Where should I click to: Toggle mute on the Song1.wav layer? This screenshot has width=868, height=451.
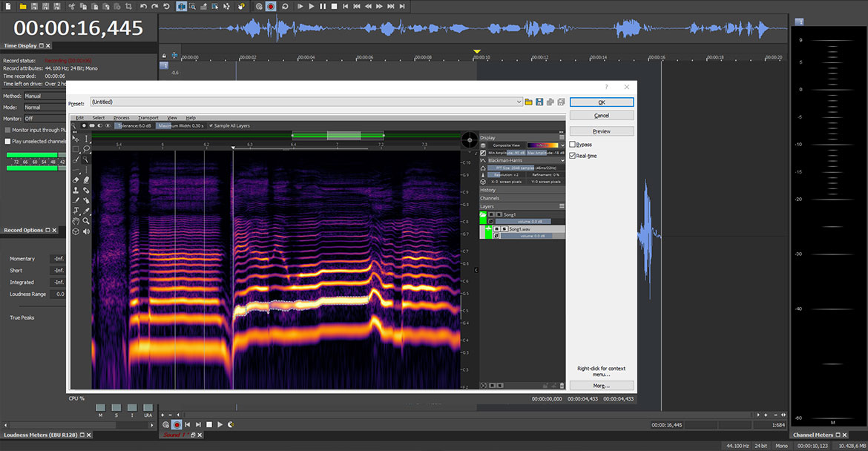(x=496, y=229)
